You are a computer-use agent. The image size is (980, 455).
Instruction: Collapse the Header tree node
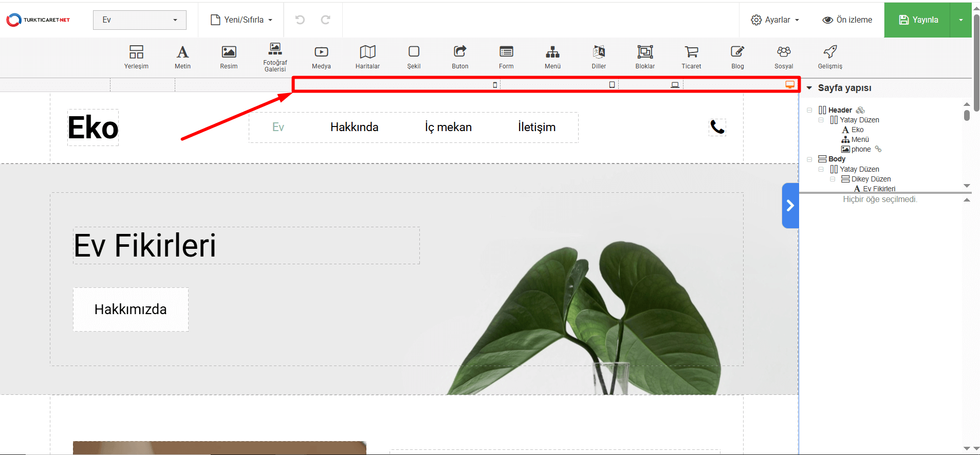click(x=809, y=110)
